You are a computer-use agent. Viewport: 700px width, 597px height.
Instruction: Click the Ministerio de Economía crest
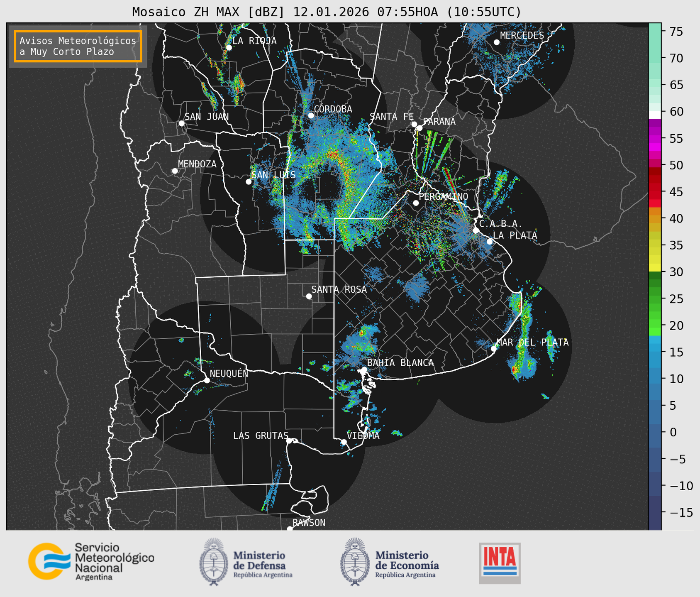(355, 562)
